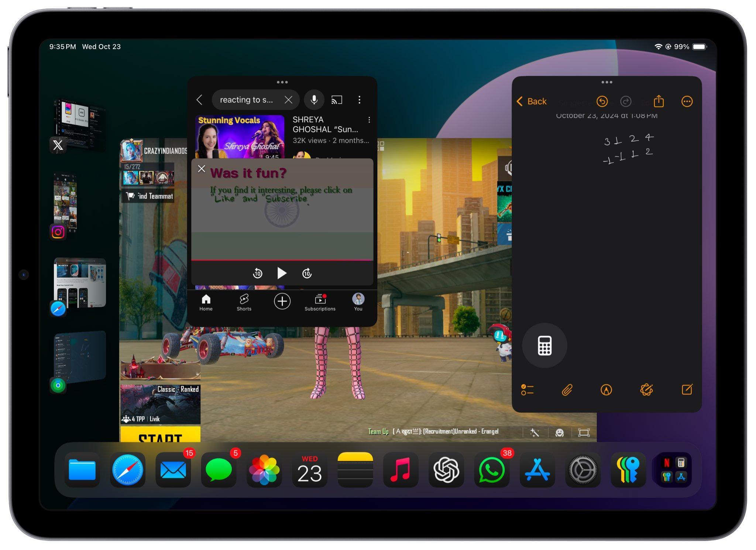The width and height of the screenshot is (756, 550).
Task: Open Settings app in dock
Action: 583,470
